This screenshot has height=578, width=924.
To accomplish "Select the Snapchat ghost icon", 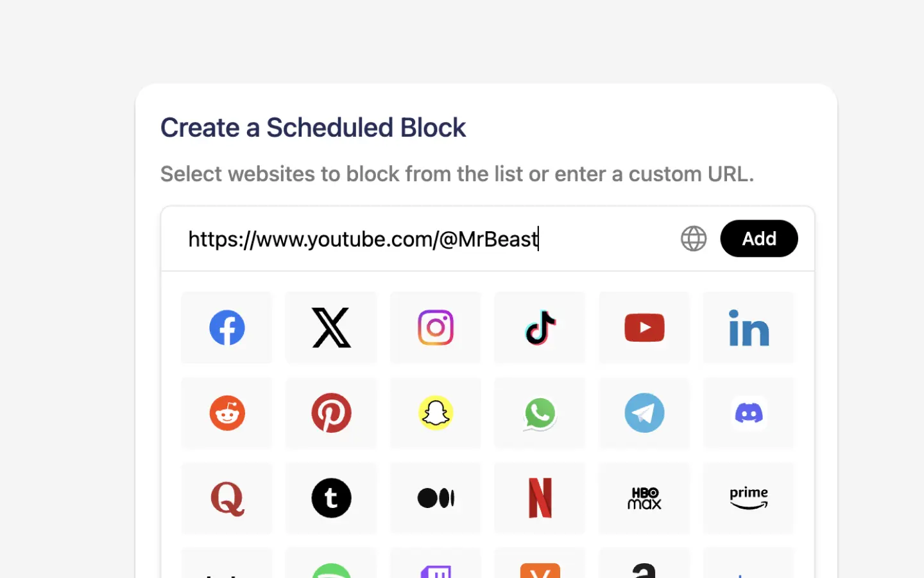I will [x=436, y=413].
